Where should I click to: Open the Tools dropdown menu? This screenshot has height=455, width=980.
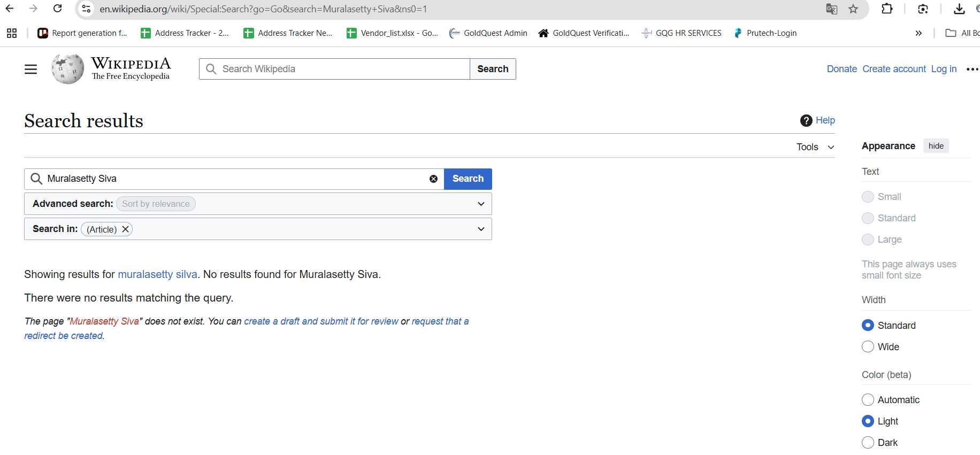(815, 147)
